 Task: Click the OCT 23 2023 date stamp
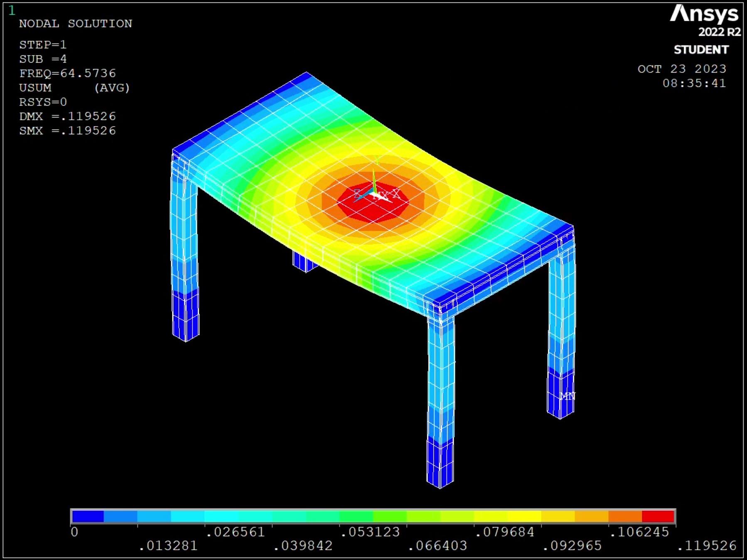pos(682,69)
